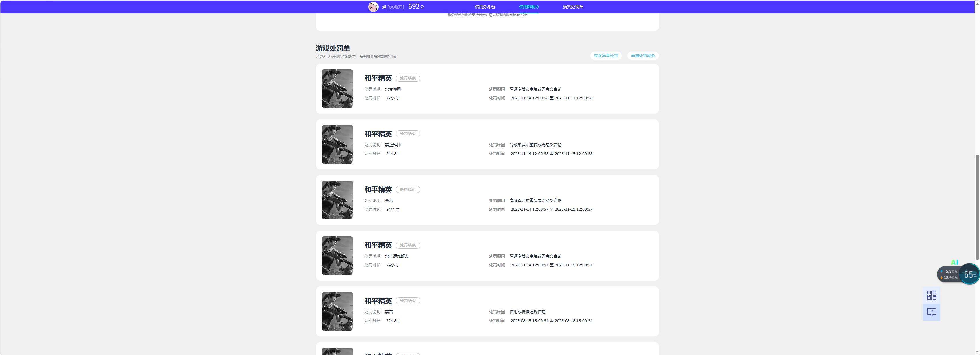The image size is (980, 355).
Task: Open the game thumbnail of the 禁麦克风 card
Action: (337, 89)
